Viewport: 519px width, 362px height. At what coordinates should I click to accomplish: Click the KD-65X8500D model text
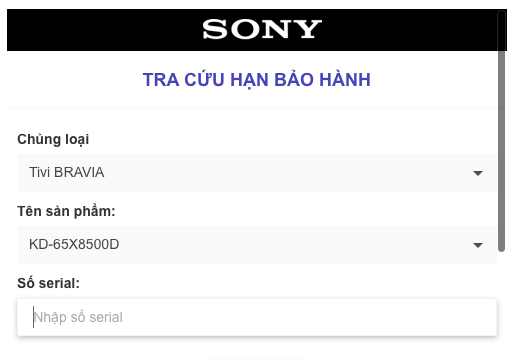click(x=74, y=244)
